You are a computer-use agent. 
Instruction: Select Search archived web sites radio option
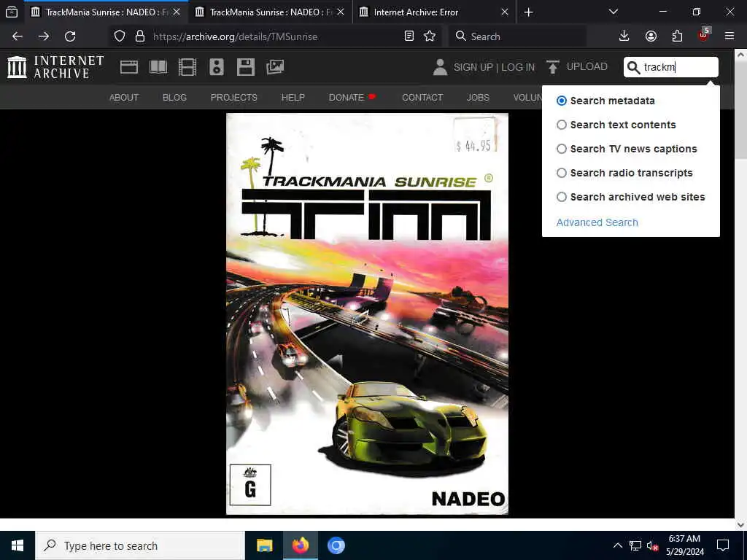[x=562, y=197]
